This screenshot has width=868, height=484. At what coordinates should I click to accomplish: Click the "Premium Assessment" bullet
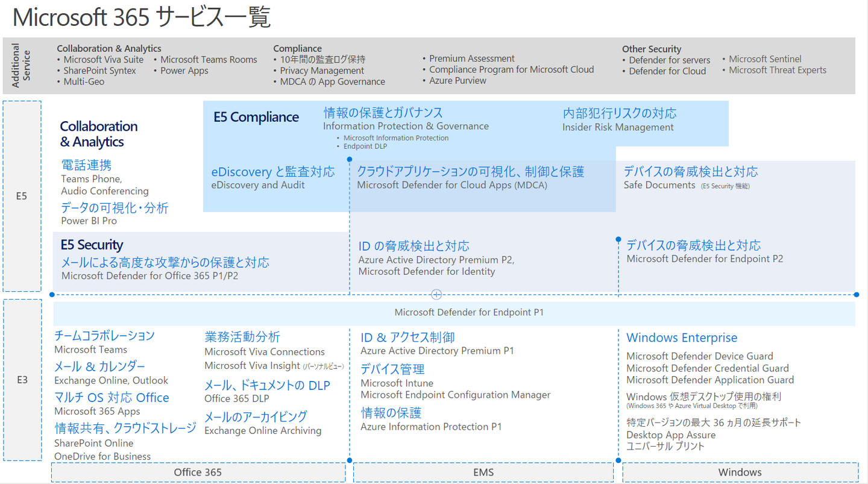click(x=472, y=58)
